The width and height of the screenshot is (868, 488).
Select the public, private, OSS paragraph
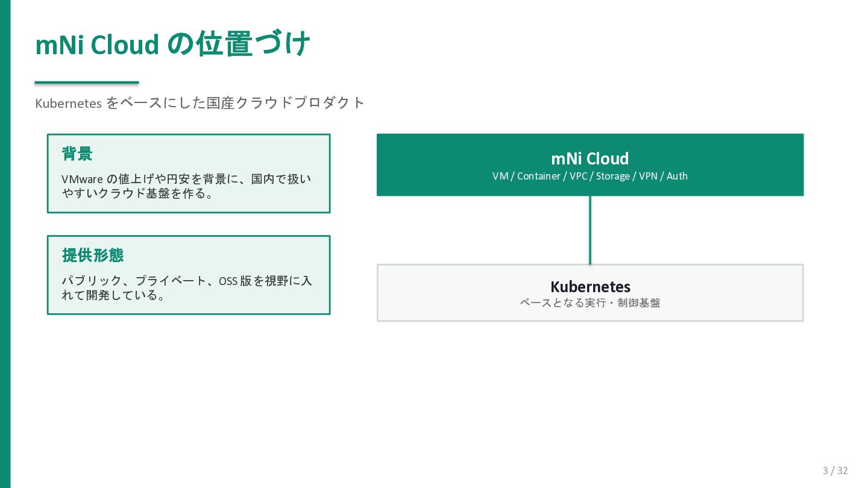[187, 288]
